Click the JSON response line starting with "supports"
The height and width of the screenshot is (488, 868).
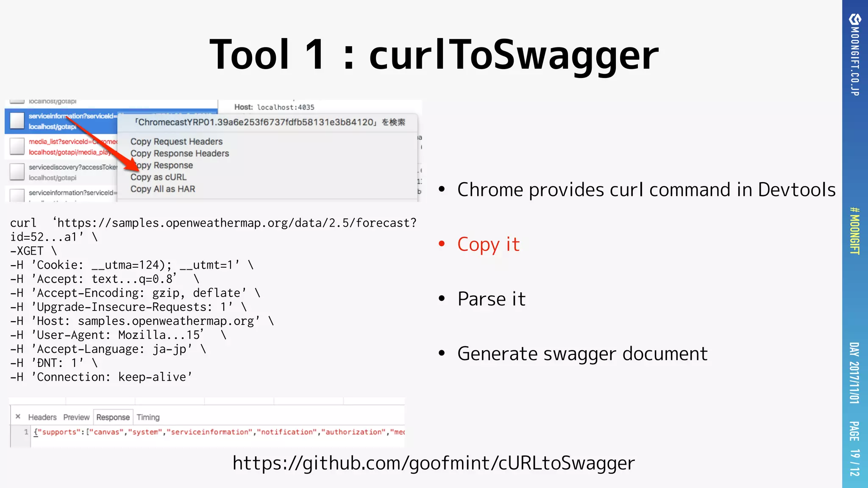219,432
